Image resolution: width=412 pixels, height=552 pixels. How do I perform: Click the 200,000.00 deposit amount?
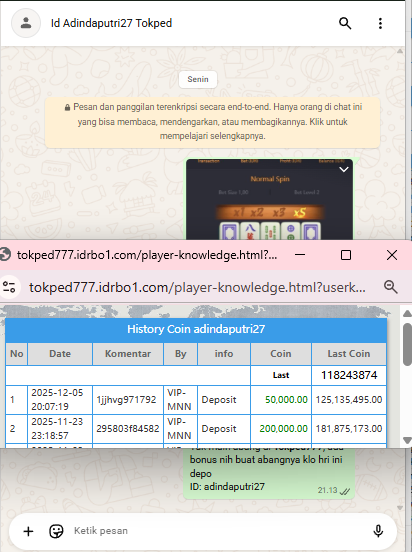[x=283, y=428]
